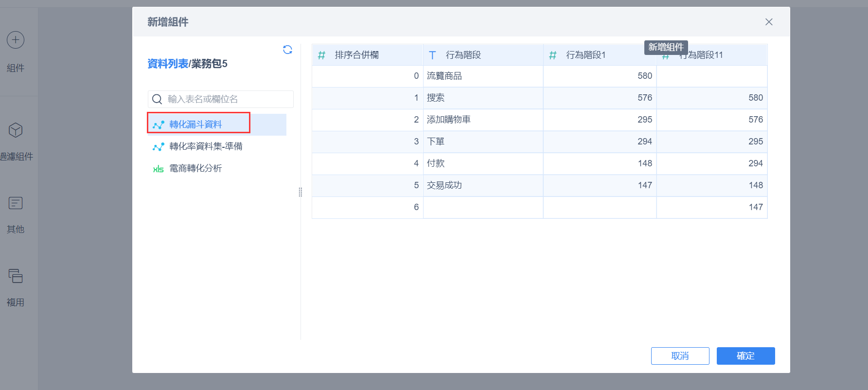This screenshot has height=390, width=868.
Task: Click the 轉化率資料集-準備 dataset icon
Action: coord(159,147)
